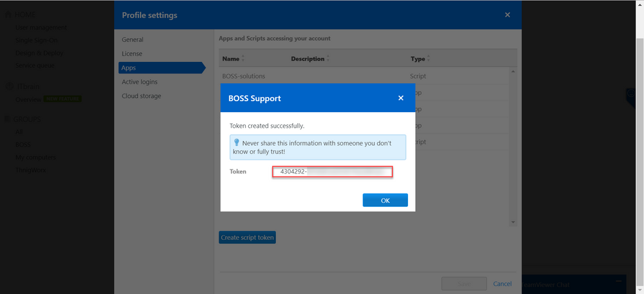Screen dimensions: 644x294
Task: Click the HOME heading in sidebar
Action: point(25,15)
